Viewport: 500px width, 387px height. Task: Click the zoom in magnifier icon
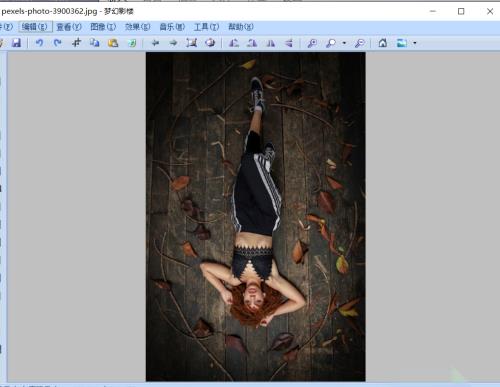coord(312,43)
